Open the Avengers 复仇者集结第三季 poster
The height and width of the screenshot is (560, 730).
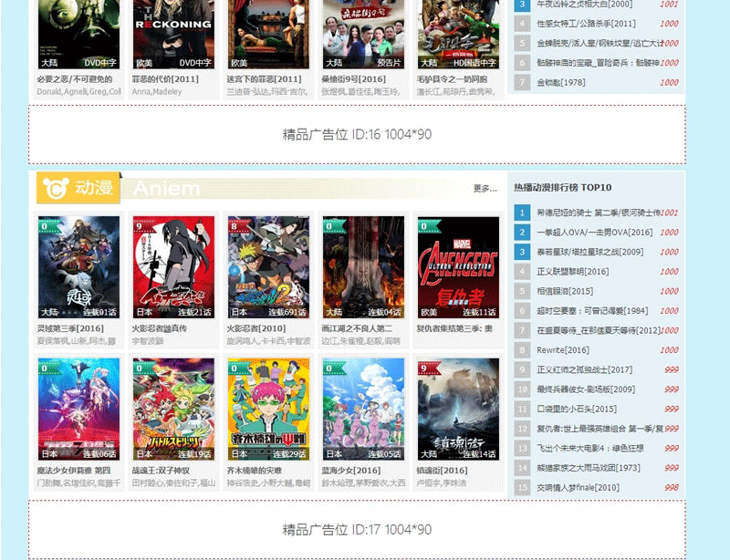[x=459, y=267]
